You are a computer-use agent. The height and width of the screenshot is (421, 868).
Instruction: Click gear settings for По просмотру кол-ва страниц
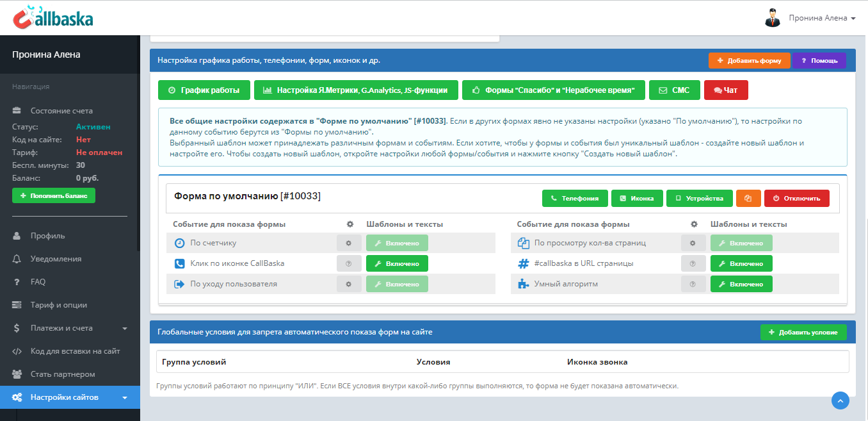click(x=693, y=244)
